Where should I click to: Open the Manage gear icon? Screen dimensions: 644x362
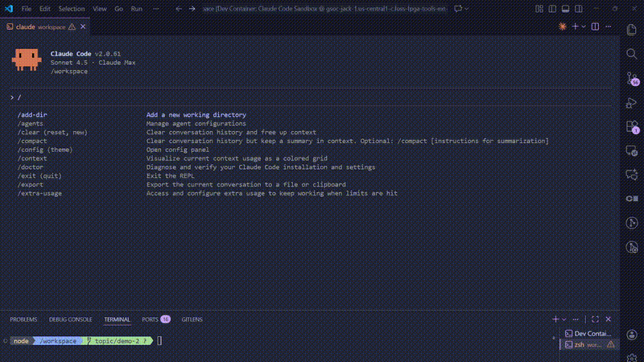pos(632,357)
